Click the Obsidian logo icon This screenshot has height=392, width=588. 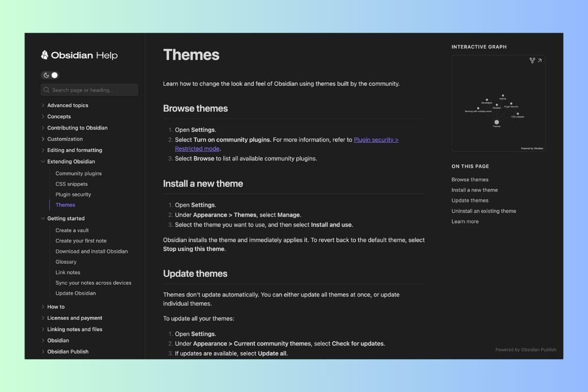pyautogui.click(x=45, y=55)
